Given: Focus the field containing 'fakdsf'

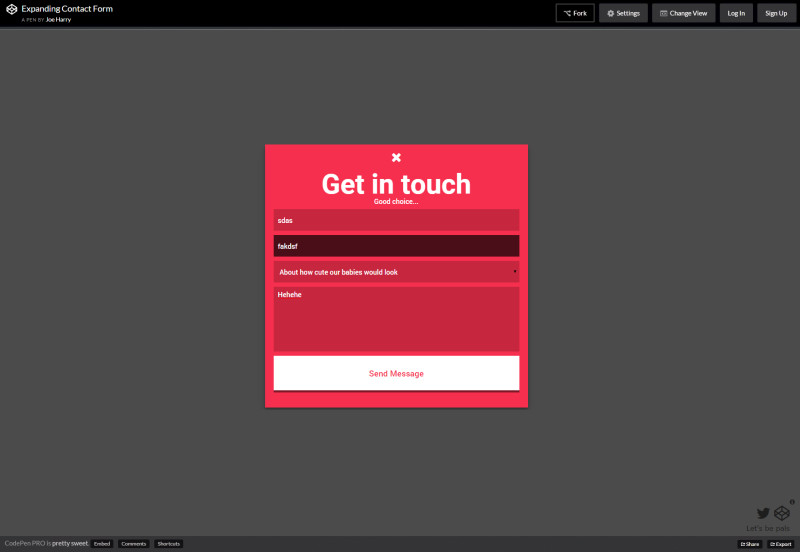Looking at the screenshot, I should click(x=396, y=246).
